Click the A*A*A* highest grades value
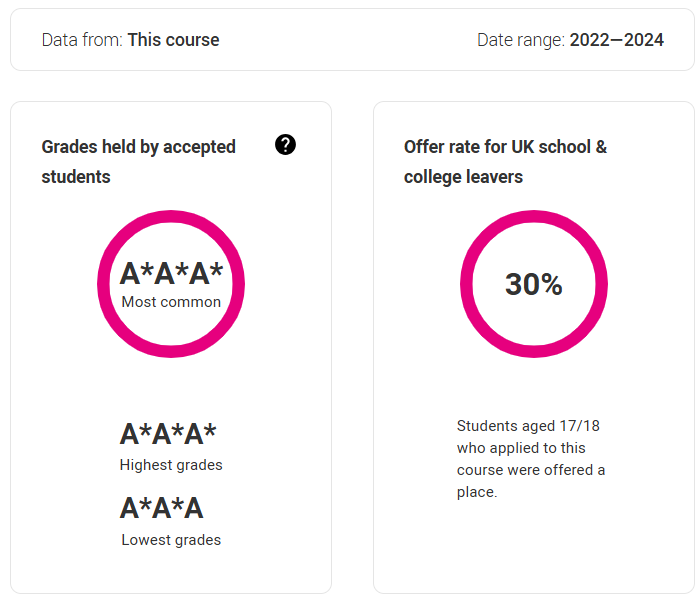700x602 pixels. point(168,434)
